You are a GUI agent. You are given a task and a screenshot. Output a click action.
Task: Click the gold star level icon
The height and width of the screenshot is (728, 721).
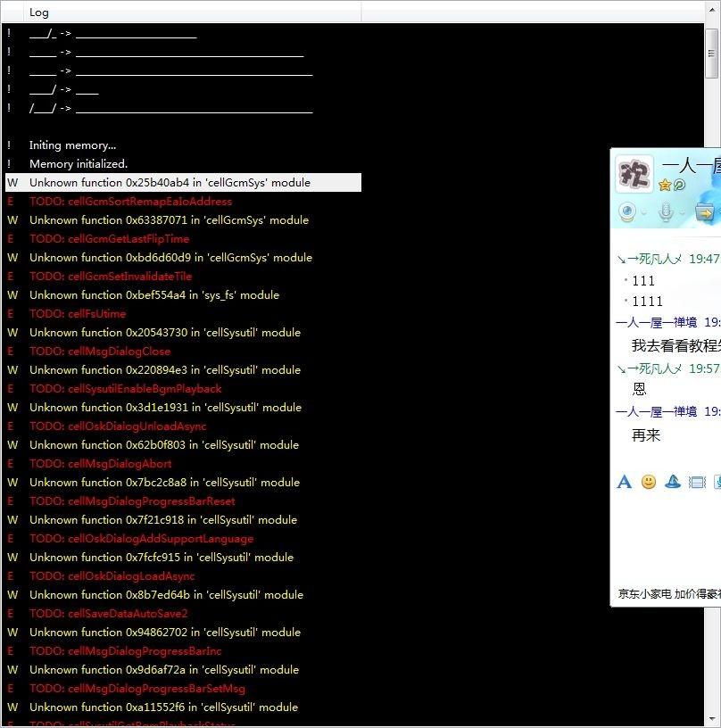coord(665,186)
